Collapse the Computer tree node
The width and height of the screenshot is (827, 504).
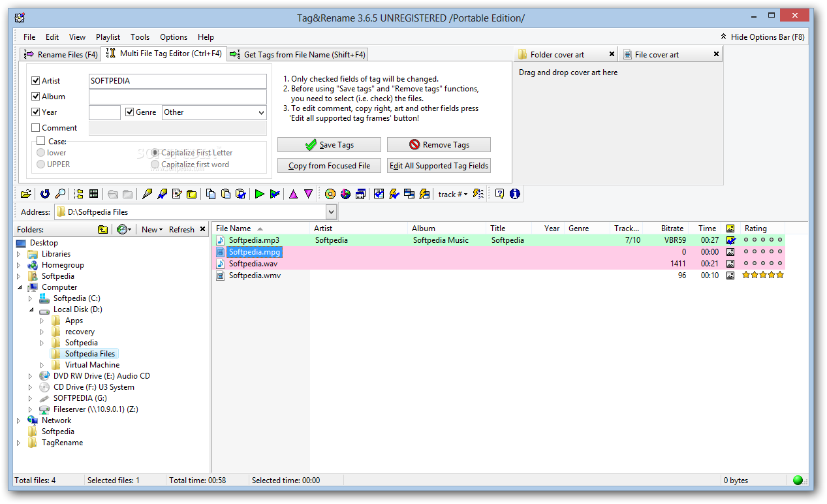(19, 287)
